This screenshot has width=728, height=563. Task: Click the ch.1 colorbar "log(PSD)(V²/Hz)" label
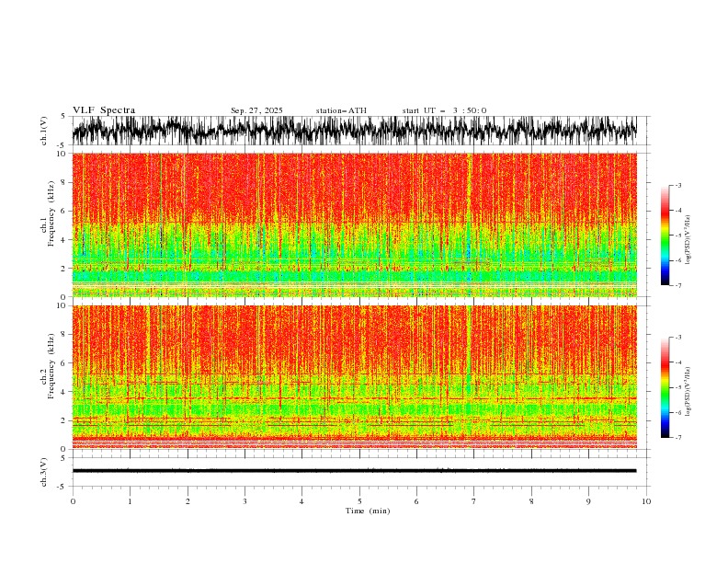[688, 240]
